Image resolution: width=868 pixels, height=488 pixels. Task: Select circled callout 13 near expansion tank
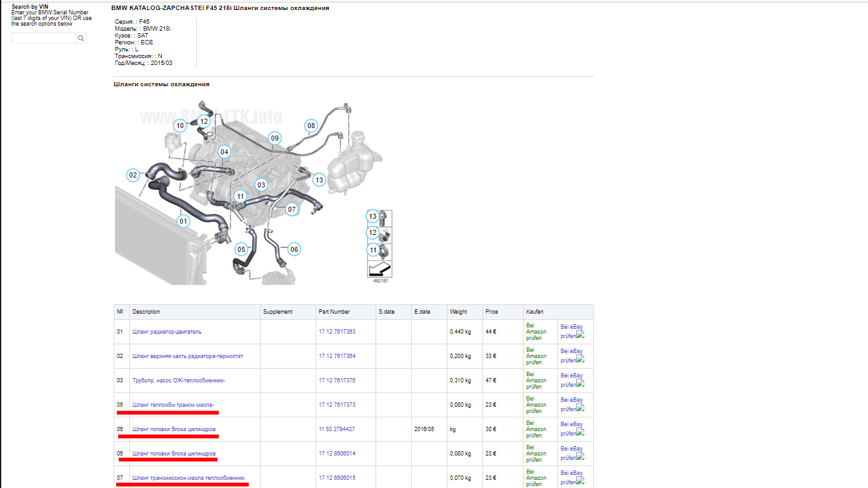tap(319, 180)
